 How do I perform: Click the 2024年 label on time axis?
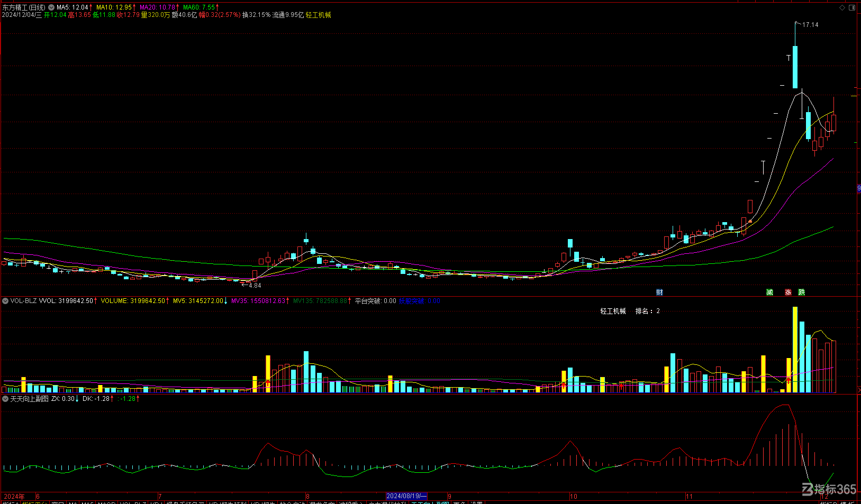coord(14,497)
